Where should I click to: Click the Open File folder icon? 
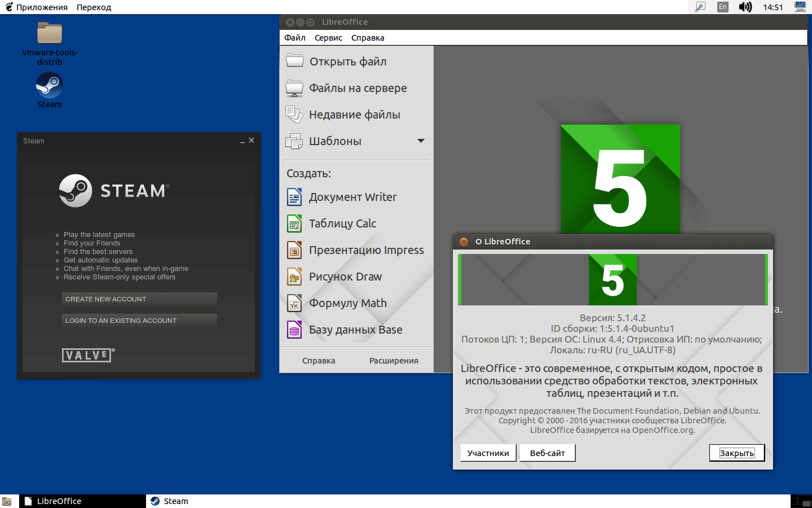[x=294, y=60]
